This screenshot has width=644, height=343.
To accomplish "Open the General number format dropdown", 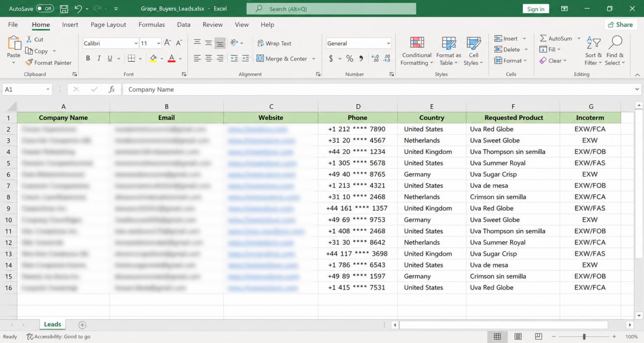I will tap(388, 43).
